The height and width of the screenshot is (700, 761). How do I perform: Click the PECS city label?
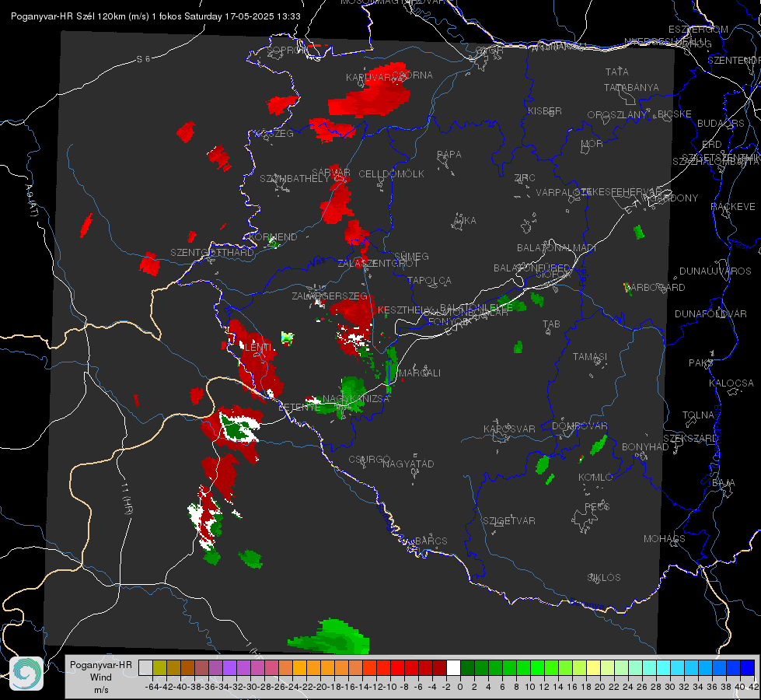596,506
